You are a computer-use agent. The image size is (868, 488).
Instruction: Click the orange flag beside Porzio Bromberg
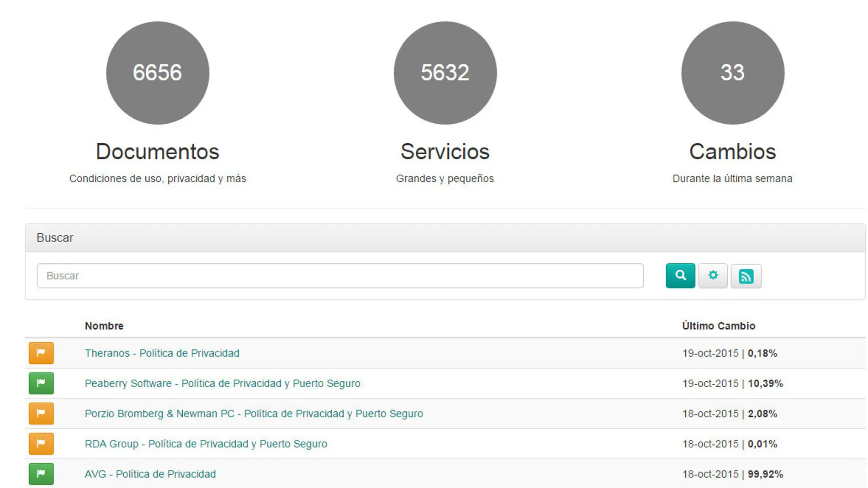tap(41, 413)
